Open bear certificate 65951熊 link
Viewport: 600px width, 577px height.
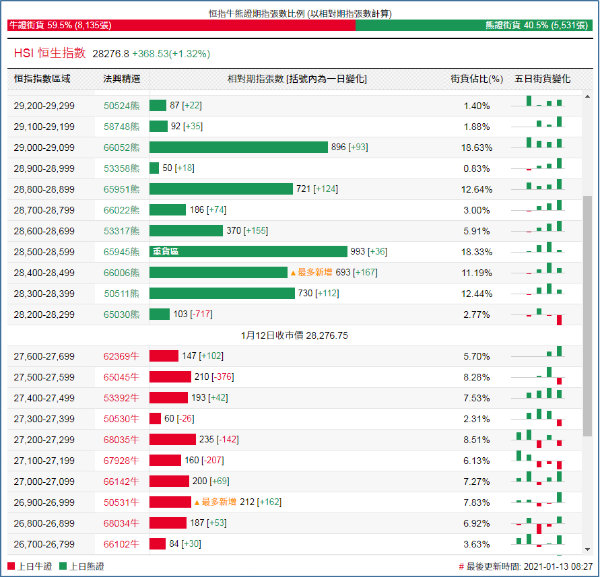coord(121,189)
